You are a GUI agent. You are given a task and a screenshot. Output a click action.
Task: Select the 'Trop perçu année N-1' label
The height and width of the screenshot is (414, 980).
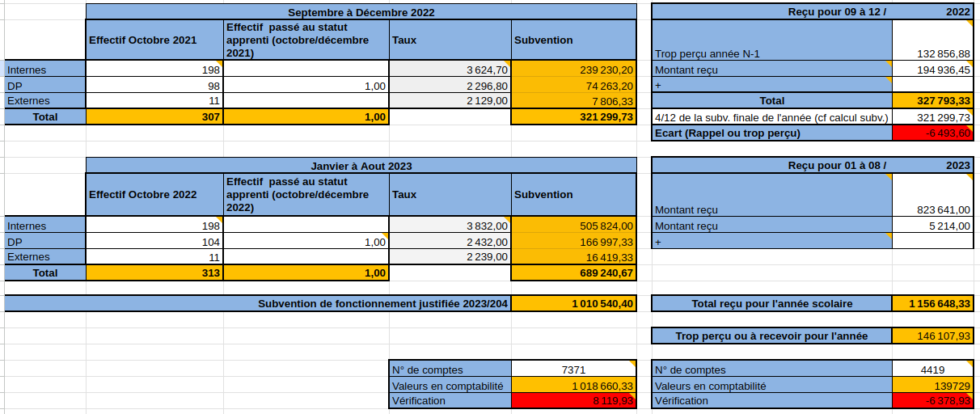pos(771,40)
